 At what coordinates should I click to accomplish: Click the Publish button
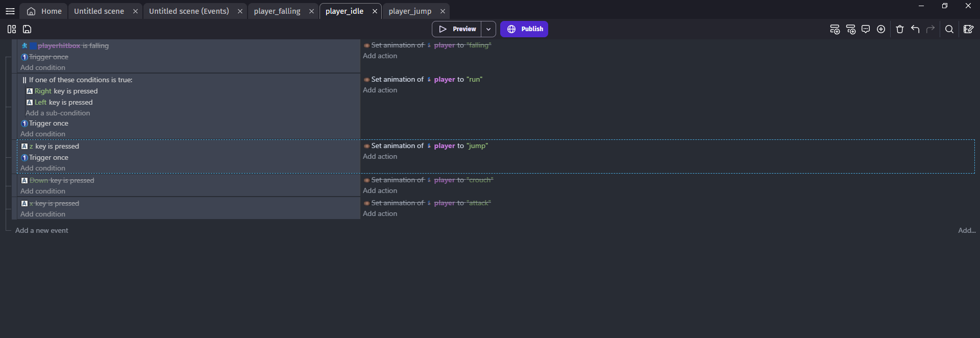(x=524, y=29)
